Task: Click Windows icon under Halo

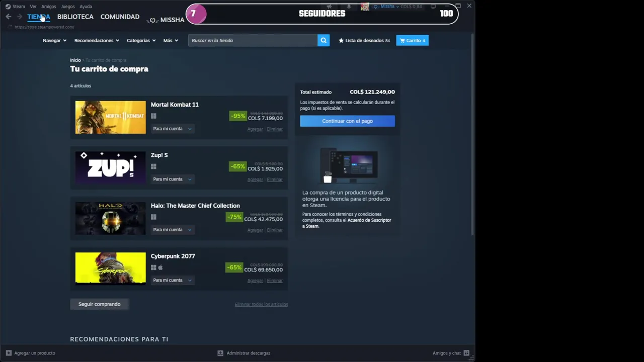Action: (x=153, y=217)
